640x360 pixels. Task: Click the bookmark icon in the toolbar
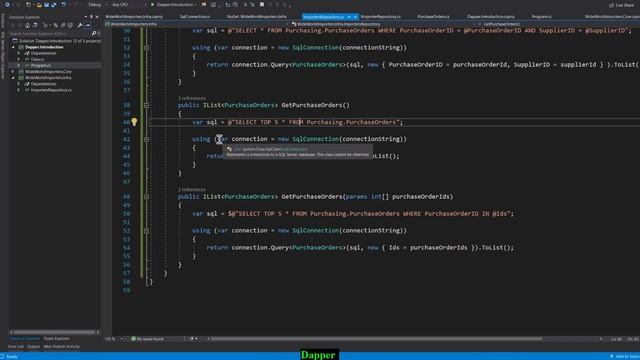262,5
